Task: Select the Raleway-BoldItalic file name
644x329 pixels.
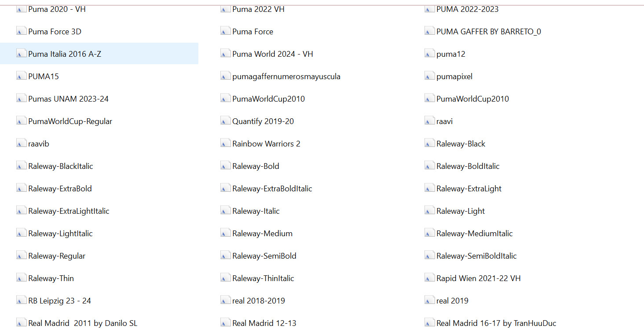Action: 468,166
